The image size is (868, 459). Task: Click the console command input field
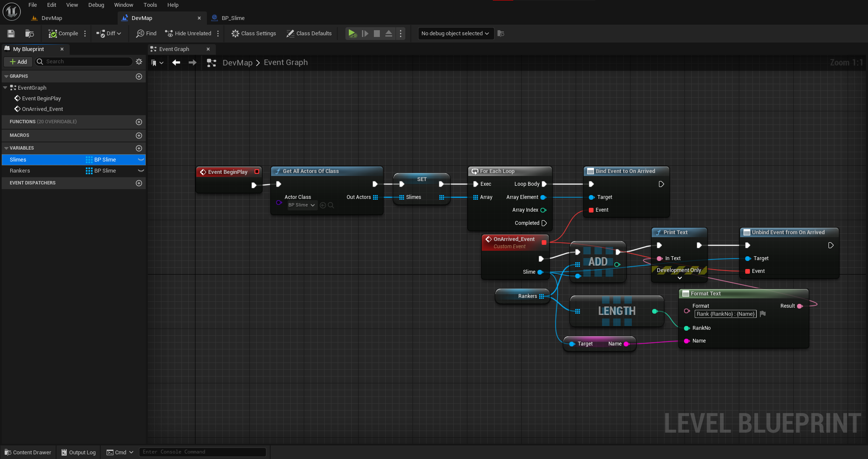coord(203,452)
